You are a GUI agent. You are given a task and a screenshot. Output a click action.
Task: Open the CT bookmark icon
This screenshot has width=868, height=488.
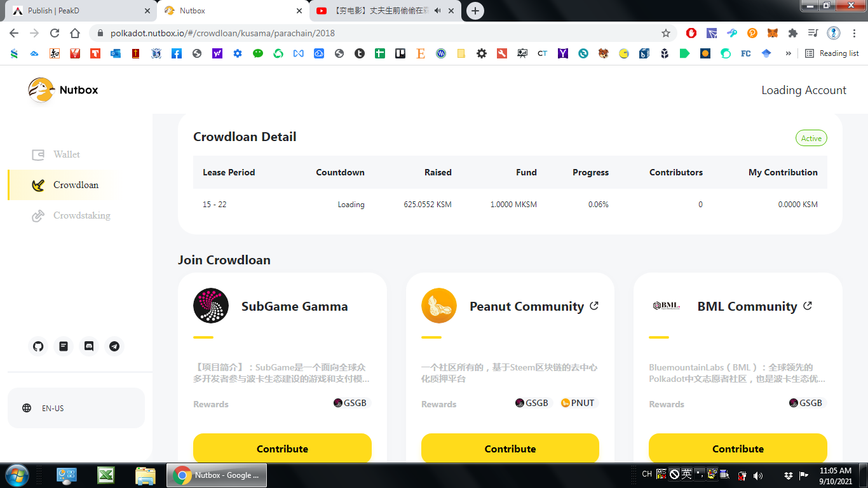543,54
